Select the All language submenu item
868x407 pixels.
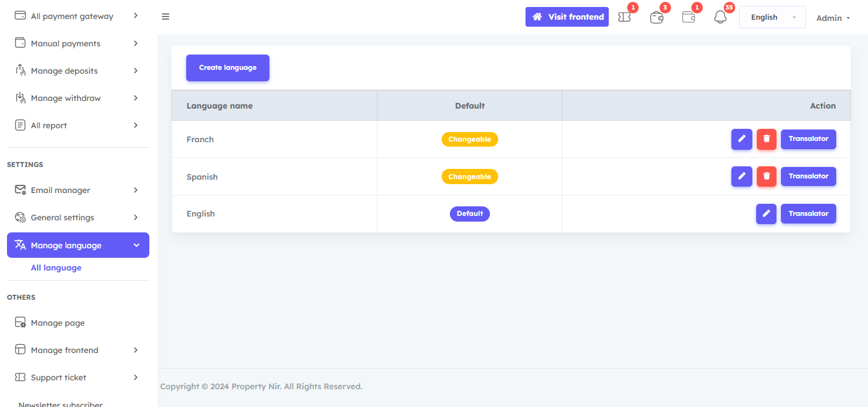(x=56, y=268)
